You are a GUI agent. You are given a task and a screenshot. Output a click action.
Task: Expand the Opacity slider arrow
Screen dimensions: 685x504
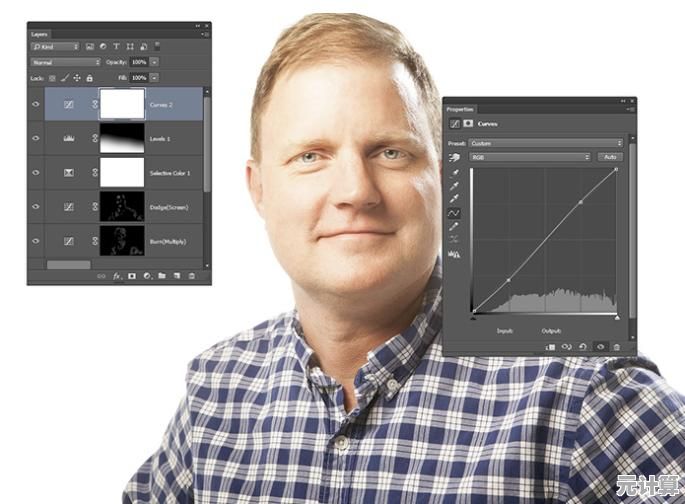coord(155,62)
